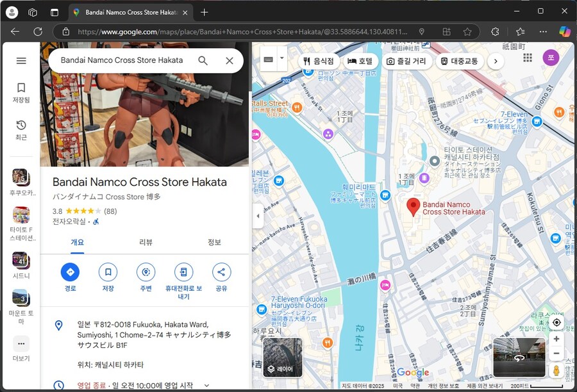Click the Bandai Namco red map pin
The height and width of the screenshot is (392, 577).
point(414,206)
